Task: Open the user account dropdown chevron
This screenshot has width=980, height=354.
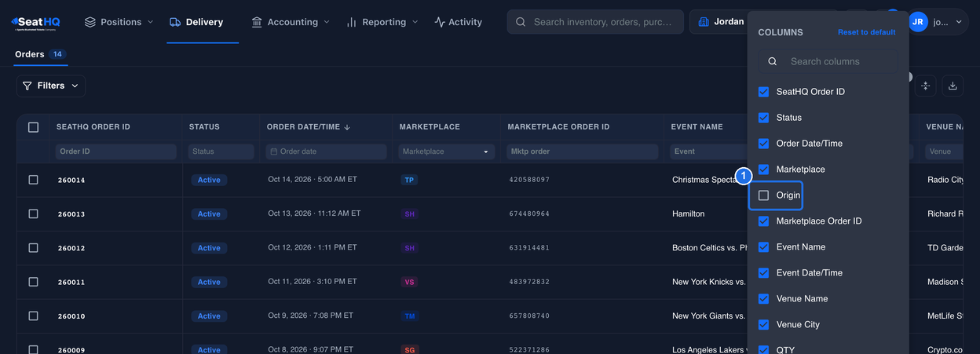Action: click(958, 22)
